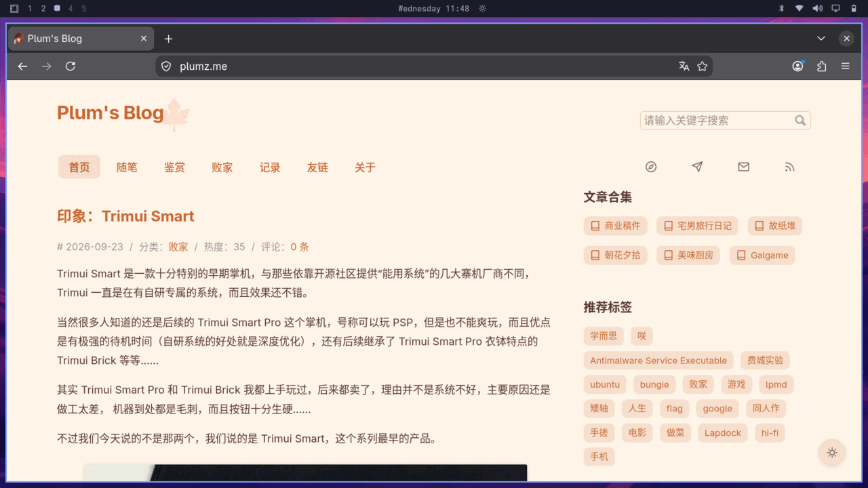Click the envelope email icon

coord(744,167)
